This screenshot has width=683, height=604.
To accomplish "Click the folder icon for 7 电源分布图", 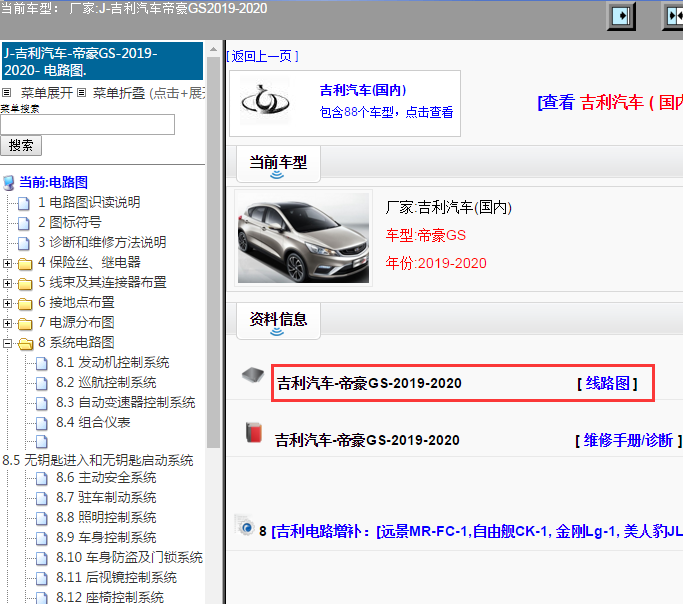I will pos(25,324).
